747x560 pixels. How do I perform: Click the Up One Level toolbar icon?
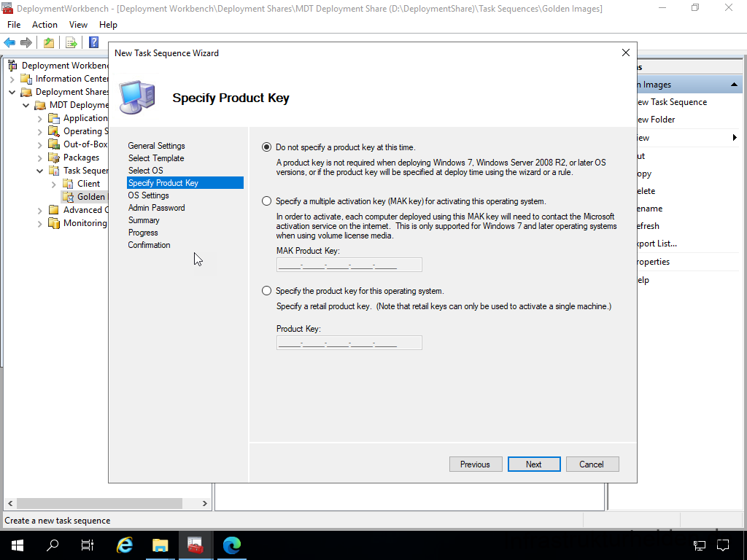49,42
